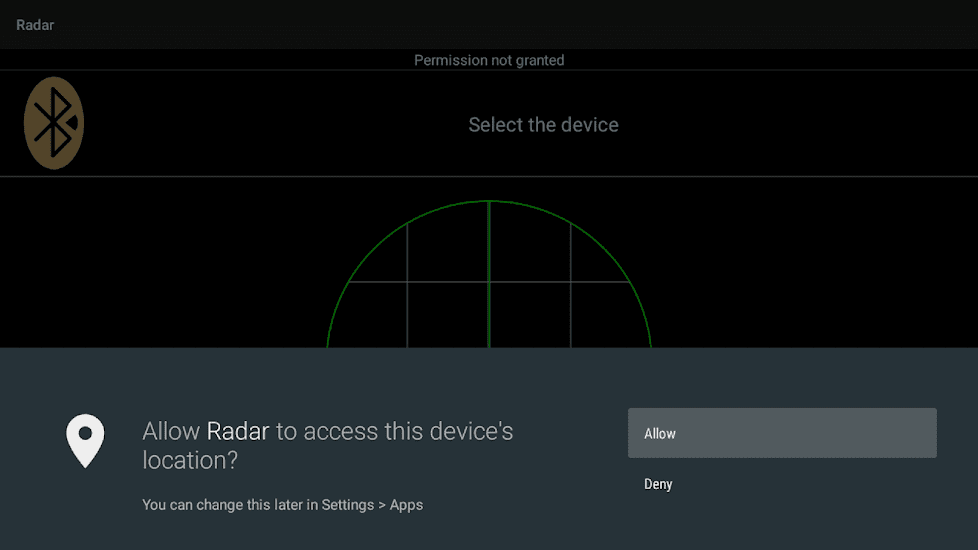Image resolution: width=978 pixels, height=550 pixels.
Task: Click the lower-right inner radar grid cell
Action: click(x=530, y=315)
